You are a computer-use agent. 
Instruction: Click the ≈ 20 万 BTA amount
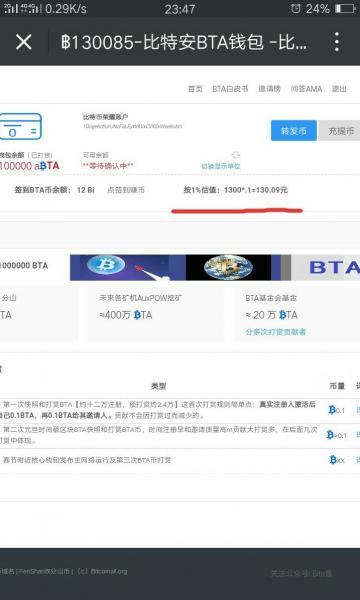tap(272, 315)
